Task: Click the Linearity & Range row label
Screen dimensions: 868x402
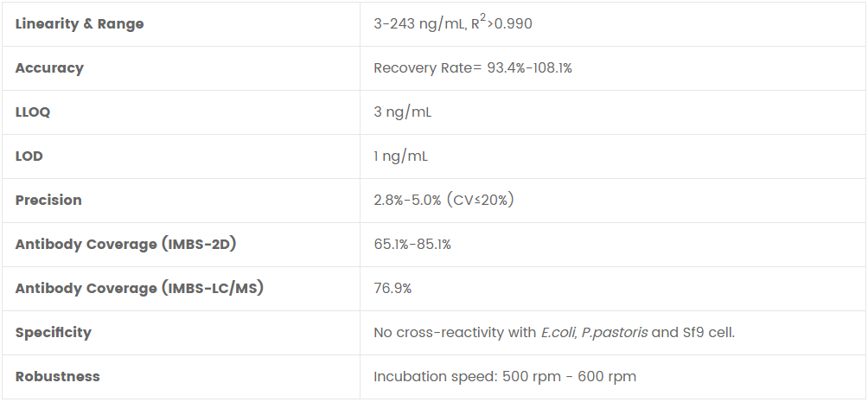Action: coord(80,24)
